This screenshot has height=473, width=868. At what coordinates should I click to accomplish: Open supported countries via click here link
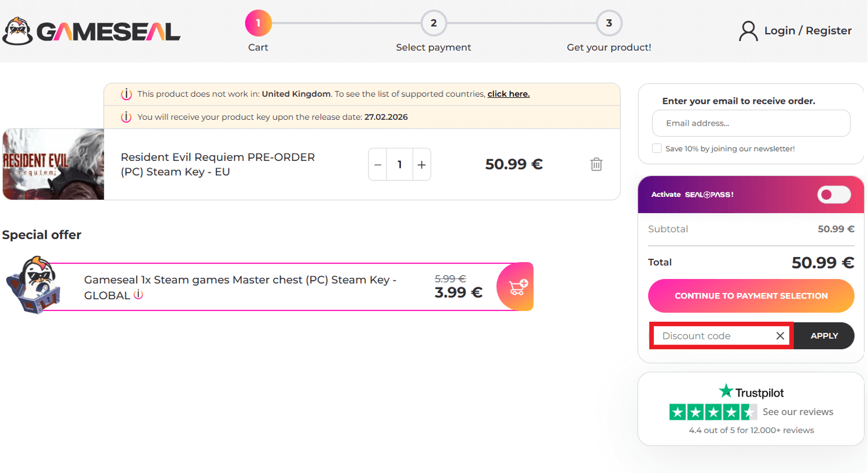pyautogui.click(x=508, y=94)
